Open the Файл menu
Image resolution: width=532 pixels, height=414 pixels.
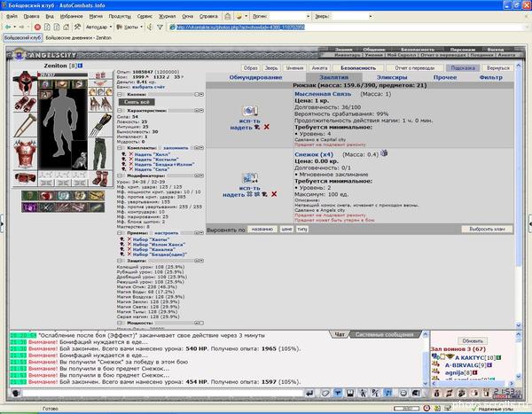[12, 16]
